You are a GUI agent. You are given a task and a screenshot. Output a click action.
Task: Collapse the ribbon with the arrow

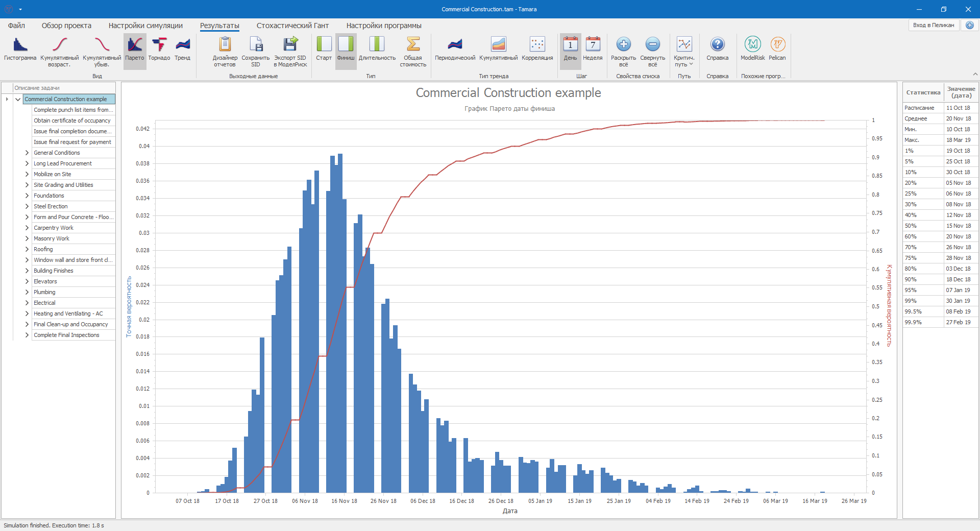point(975,75)
